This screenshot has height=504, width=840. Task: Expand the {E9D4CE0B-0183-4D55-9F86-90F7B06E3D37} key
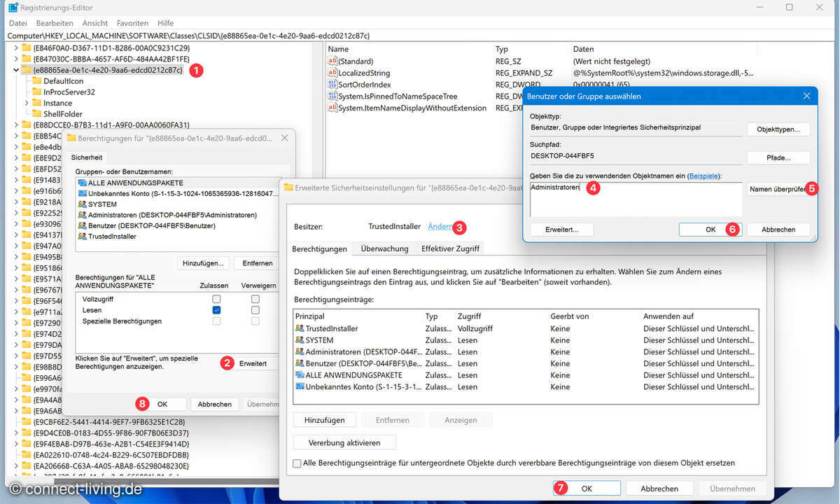[x=15, y=433]
